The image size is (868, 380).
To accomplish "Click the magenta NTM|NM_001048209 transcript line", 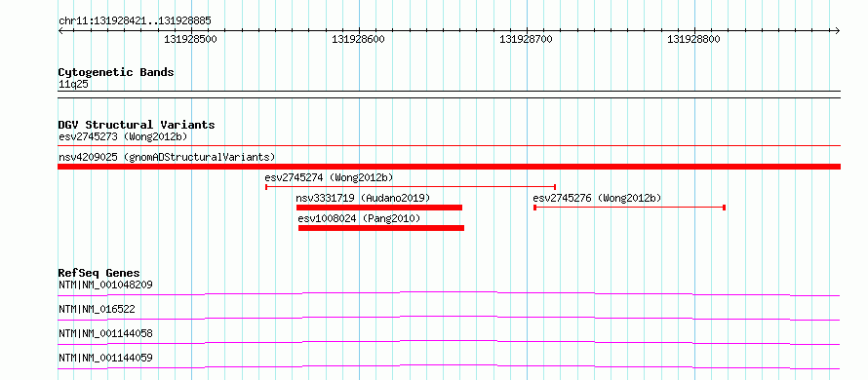I will [449, 293].
